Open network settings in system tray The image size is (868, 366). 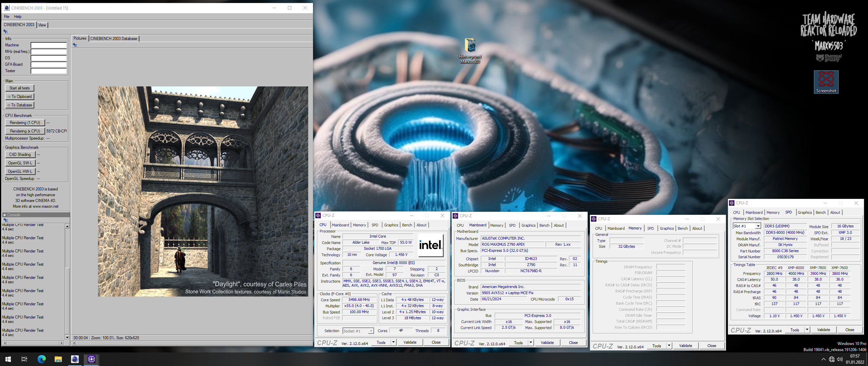pyautogui.click(x=831, y=359)
